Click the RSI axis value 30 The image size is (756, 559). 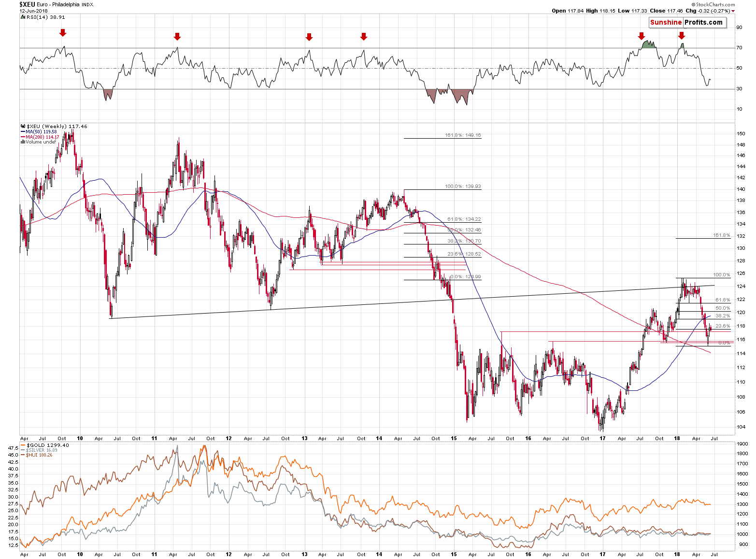pos(739,89)
